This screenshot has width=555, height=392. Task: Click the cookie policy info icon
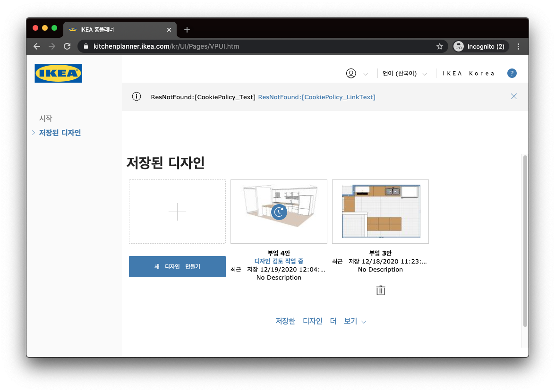[x=137, y=97]
